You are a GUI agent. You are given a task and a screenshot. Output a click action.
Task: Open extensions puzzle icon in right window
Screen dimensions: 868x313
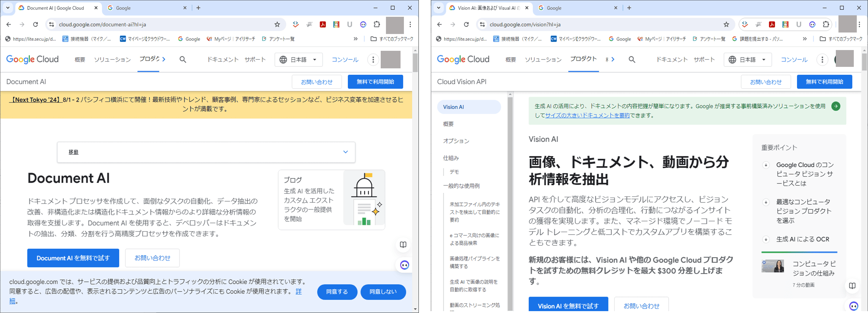pos(826,24)
